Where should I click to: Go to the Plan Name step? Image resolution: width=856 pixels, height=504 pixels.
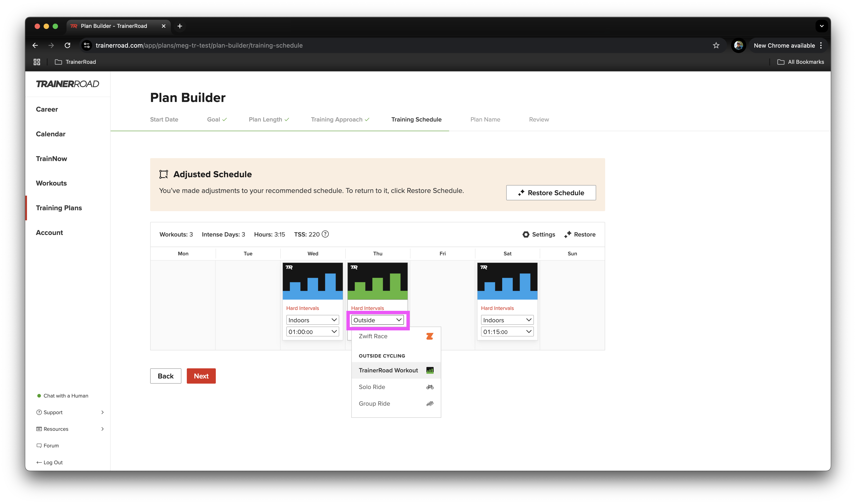tap(485, 119)
